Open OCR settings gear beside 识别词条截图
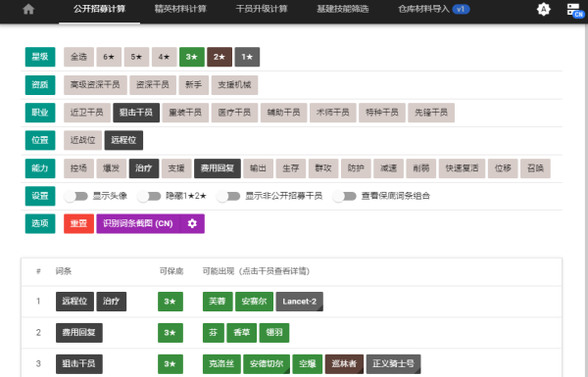The width and height of the screenshot is (588, 377). pos(192,223)
